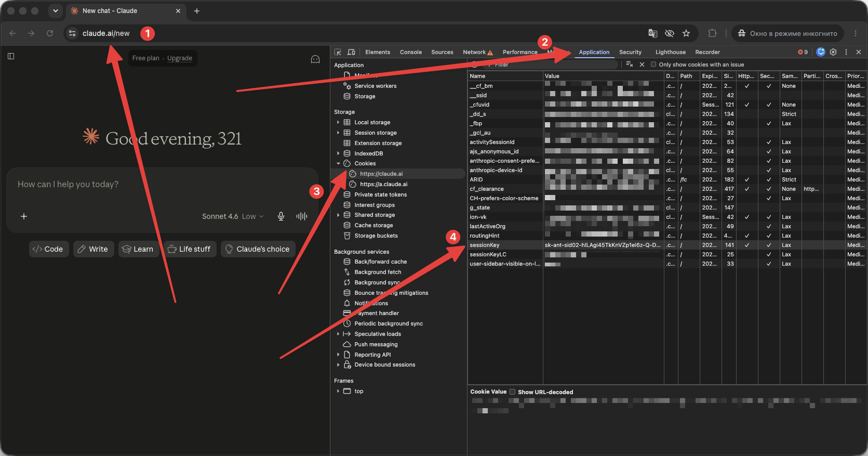
Task: Open DevTools settings gear
Action: click(x=833, y=52)
